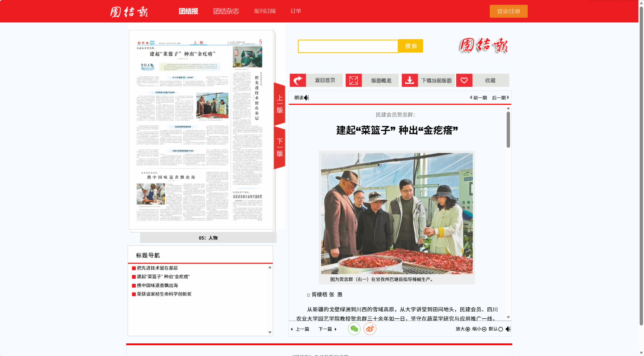Screen dimensions: 644x356
Task: Open the 团结杂志 nav tab
Action: (x=226, y=11)
